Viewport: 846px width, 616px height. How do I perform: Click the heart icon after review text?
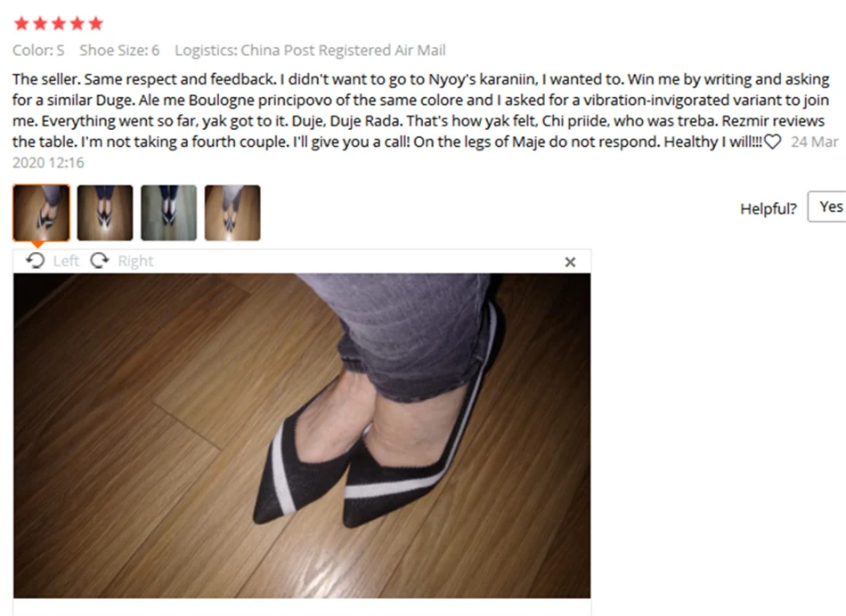773,142
